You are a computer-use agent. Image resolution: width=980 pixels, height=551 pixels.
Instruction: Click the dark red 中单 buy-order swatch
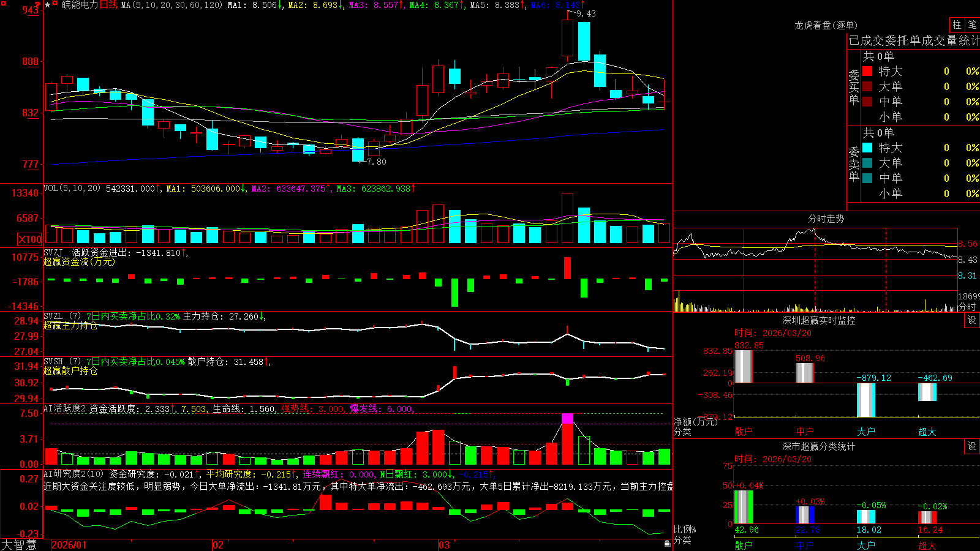(x=867, y=101)
